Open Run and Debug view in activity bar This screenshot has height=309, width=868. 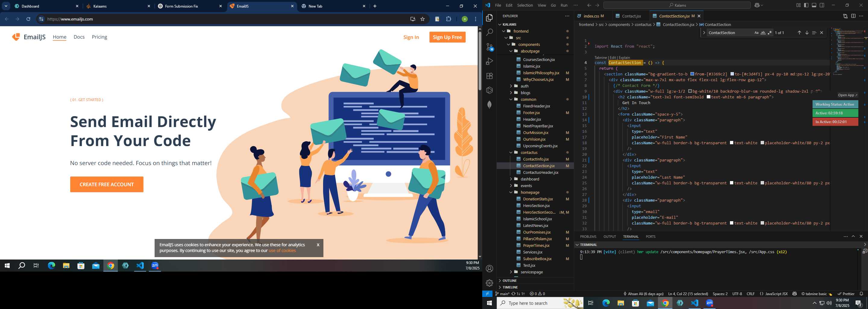click(x=489, y=61)
